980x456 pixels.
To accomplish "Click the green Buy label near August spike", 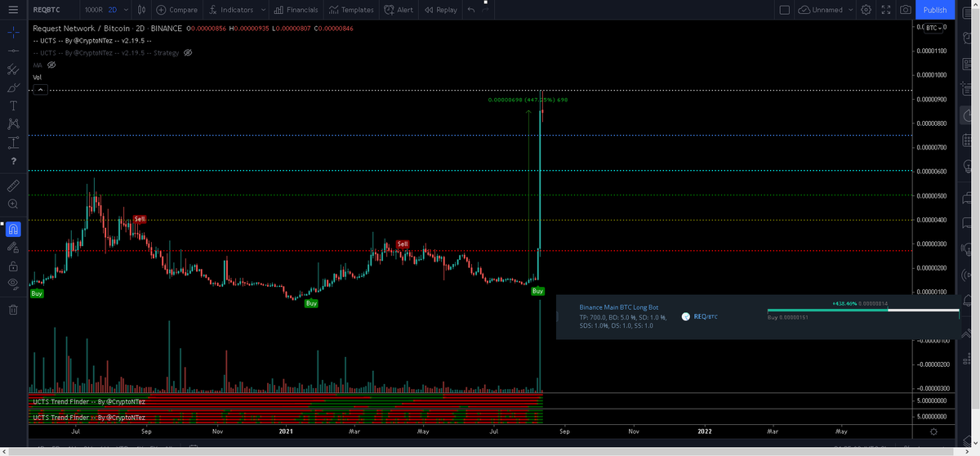I will [x=537, y=291].
